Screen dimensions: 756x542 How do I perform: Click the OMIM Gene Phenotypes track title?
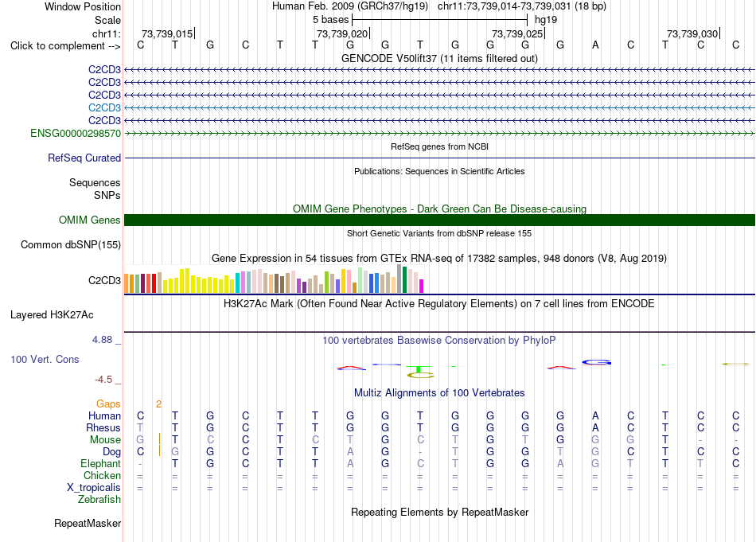439,209
